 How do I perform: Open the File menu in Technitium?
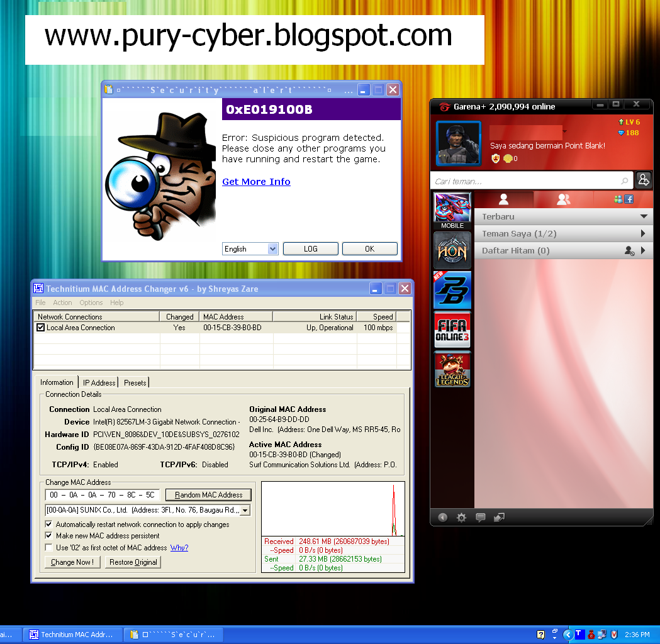click(40, 303)
